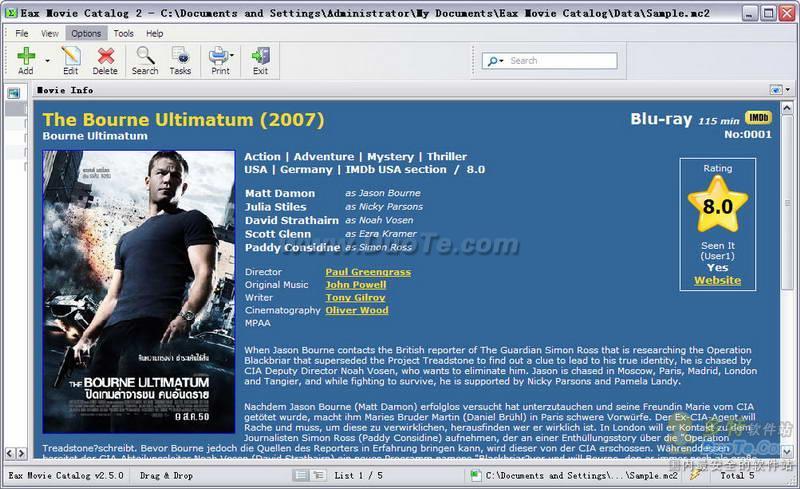Click the Matt Damon cast name

[280, 193]
